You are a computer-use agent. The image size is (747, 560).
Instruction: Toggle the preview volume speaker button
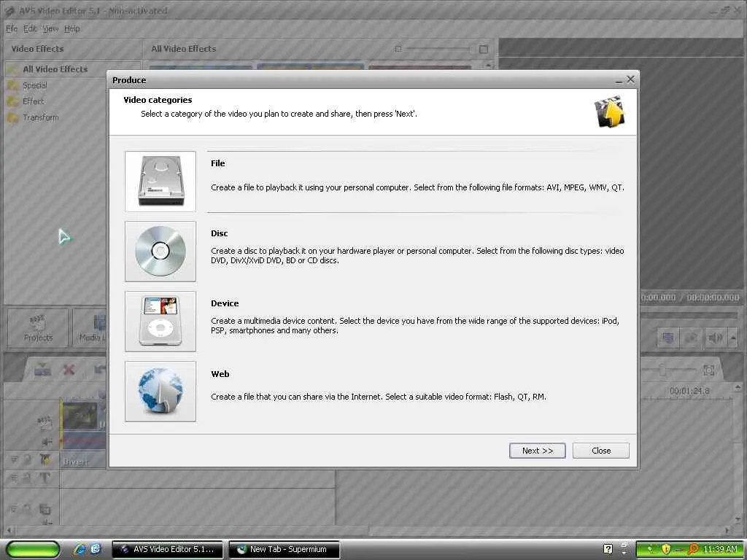[715, 338]
